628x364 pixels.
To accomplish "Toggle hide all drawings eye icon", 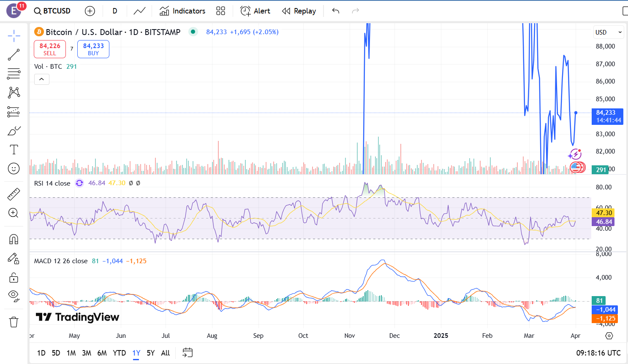I will point(14,296).
